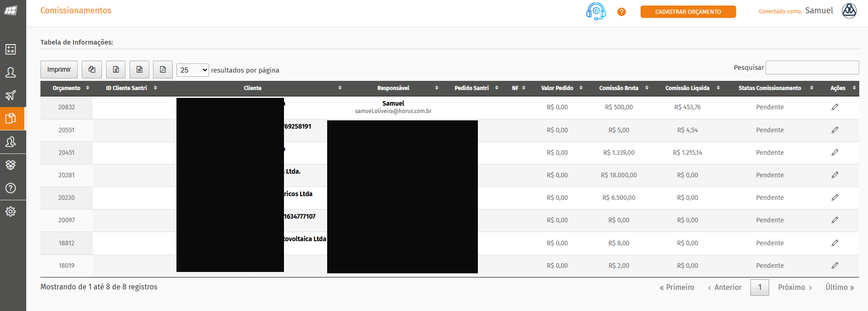Focus the Pesquisar search field
The height and width of the screenshot is (311, 868).
click(812, 68)
